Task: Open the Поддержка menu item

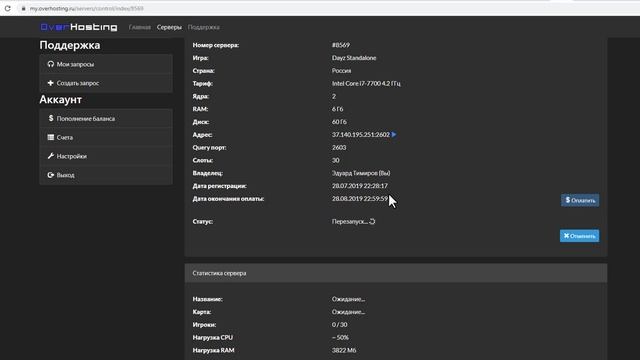Action: tap(204, 27)
